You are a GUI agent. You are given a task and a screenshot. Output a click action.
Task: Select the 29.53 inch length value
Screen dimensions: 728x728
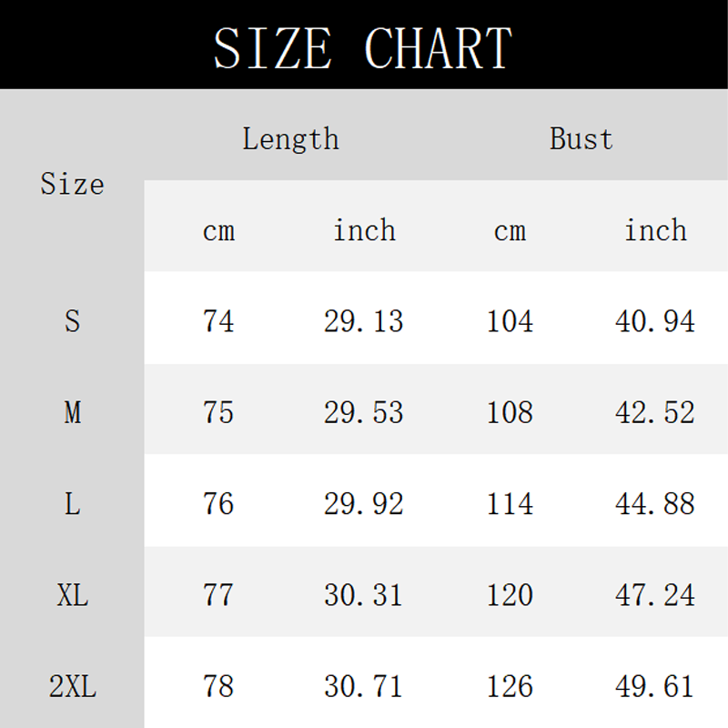pyautogui.click(x=363, y=412)
